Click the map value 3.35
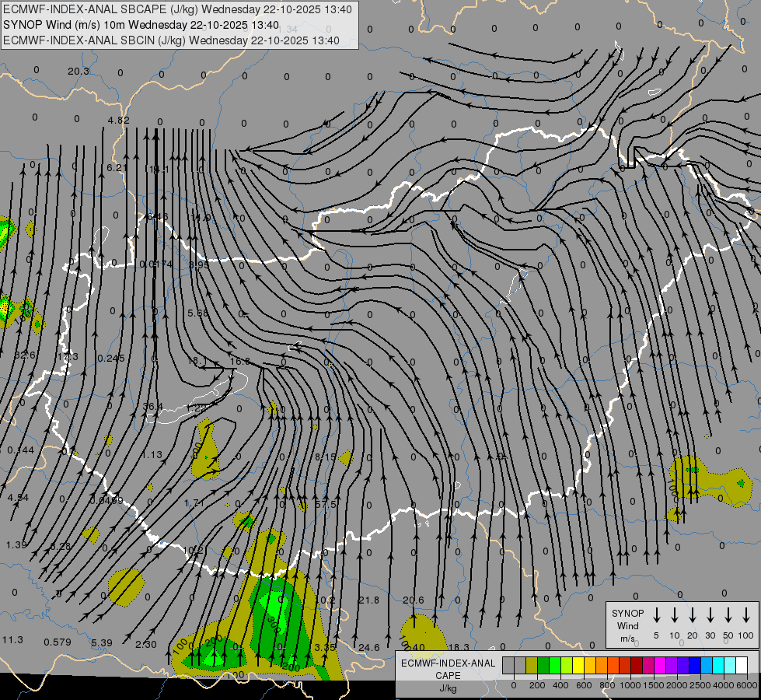The image size is (761, 700). [325, 648]
